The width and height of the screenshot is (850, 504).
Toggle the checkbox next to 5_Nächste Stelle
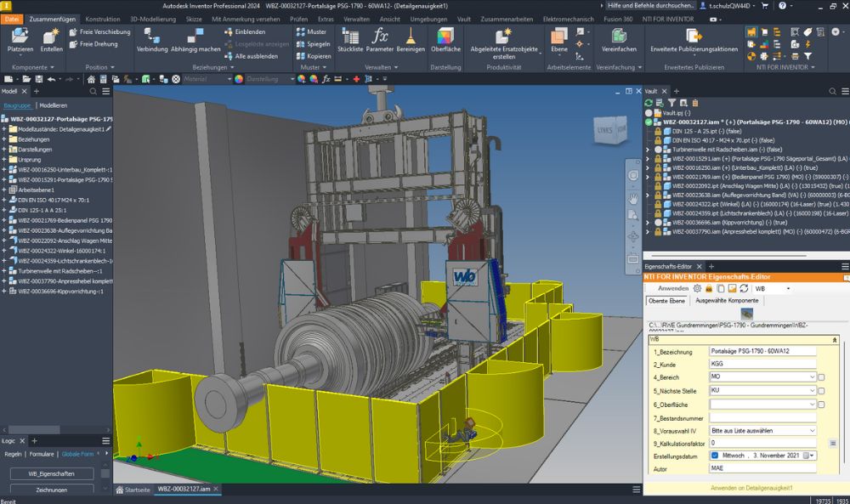click(821, 391)
